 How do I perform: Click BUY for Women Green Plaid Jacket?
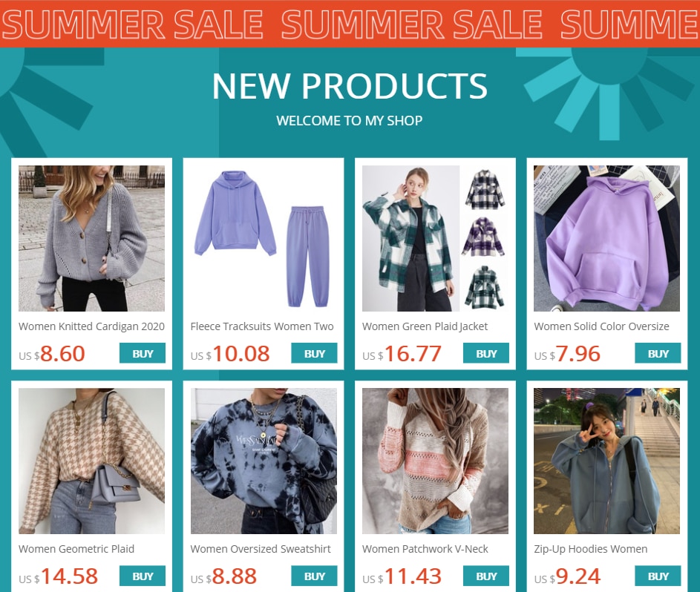tap(486, 353)
